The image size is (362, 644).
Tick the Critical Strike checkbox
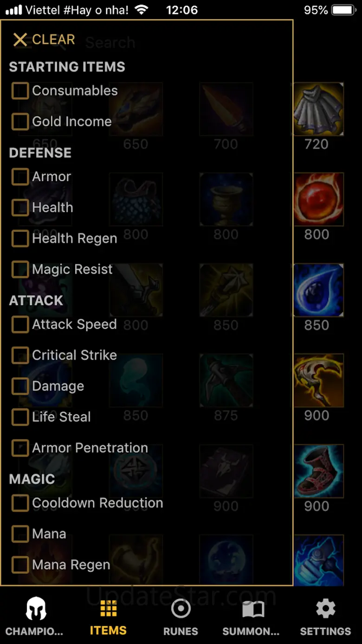click(20, 355)
